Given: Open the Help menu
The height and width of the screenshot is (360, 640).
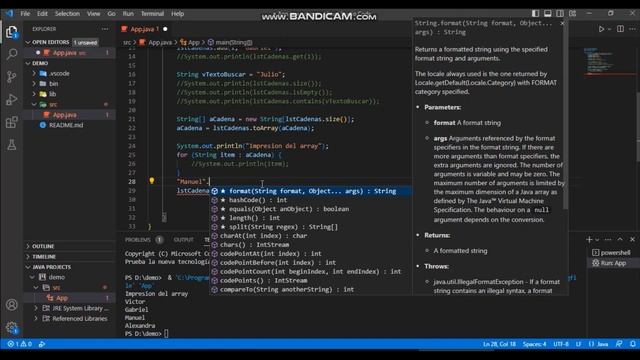Looking at the screenshot, I should click(x=178, y=13).
